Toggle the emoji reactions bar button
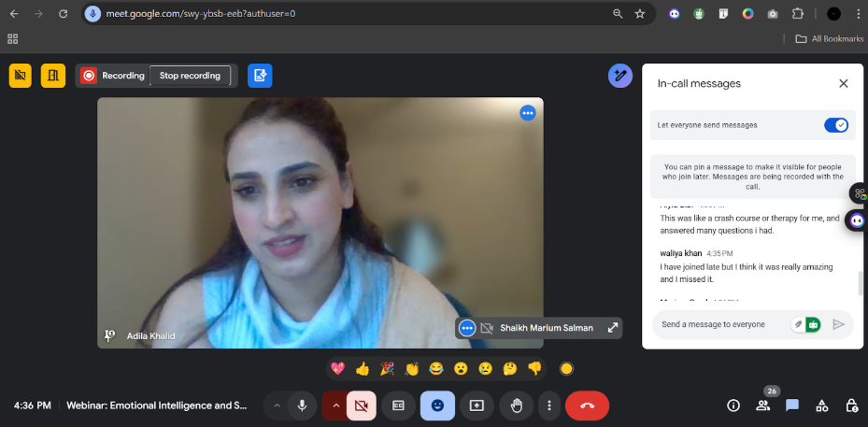 click(437, 406)
